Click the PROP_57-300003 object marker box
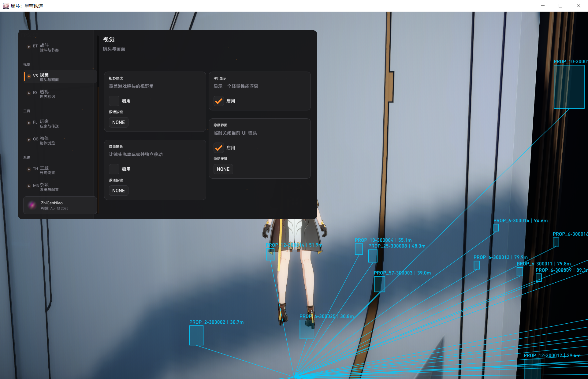Screen dimensions: 588x379 (x=379, y=284)
